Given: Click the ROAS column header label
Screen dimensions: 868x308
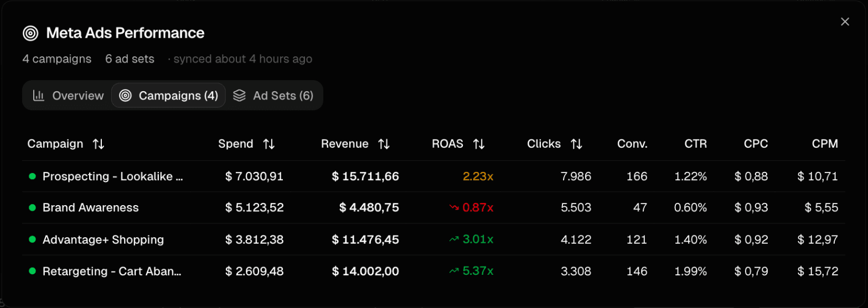Looking at the screenshot, I should coord(447,144).
